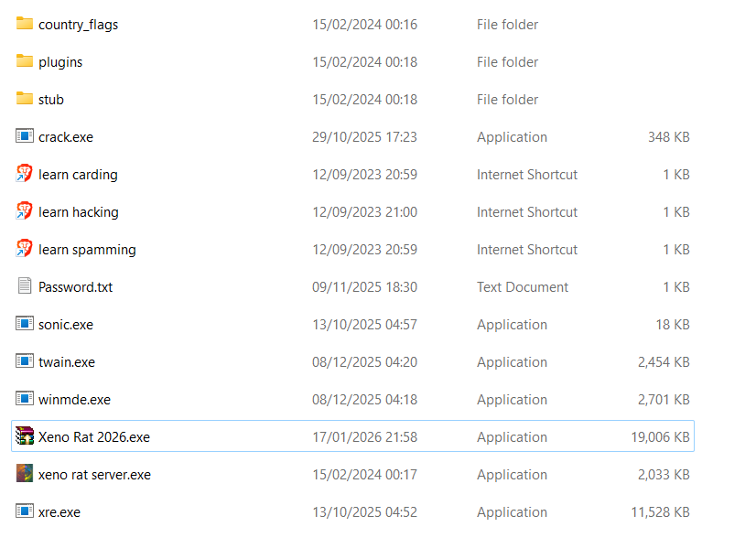Click File folder type of plugins row

click(x=507, y=62)
